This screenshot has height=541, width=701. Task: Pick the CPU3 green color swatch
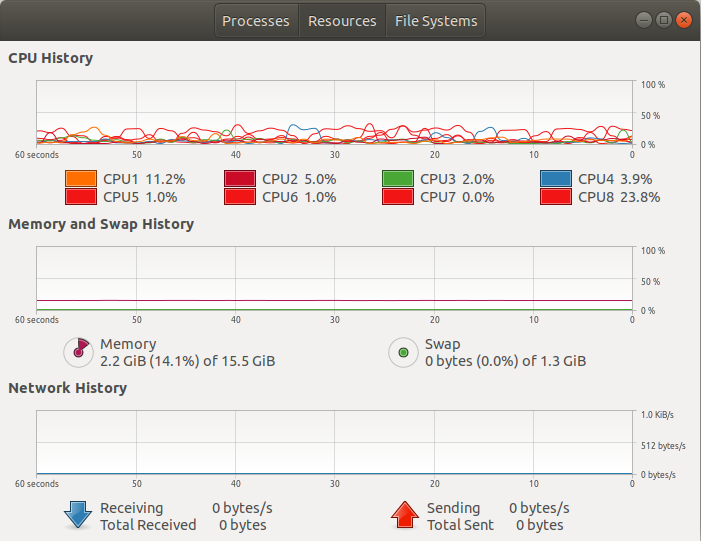point(397,179)
